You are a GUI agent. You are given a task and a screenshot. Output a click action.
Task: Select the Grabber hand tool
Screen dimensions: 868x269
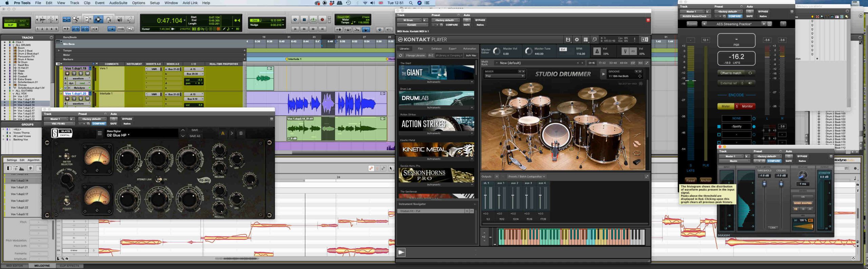tap(108, 20)
